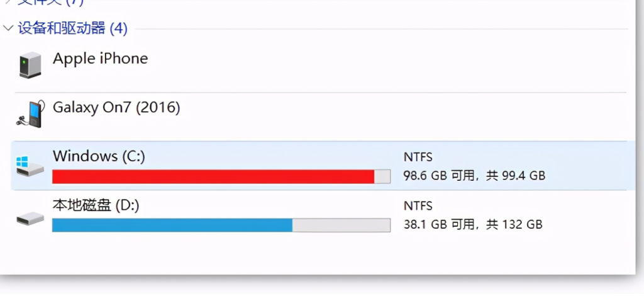Select the Apple iPhone device icon
Screen dimensions: 644x296
[30, 65]
